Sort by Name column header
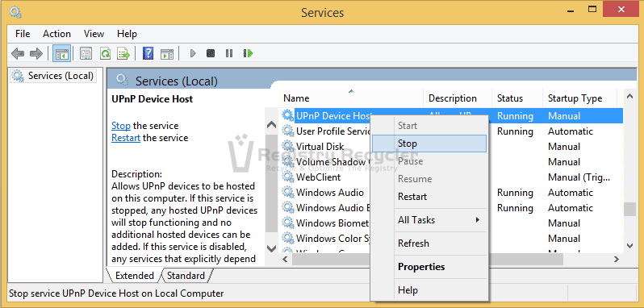The height and width of the screenshot is (308, 644). click(351, 98)
